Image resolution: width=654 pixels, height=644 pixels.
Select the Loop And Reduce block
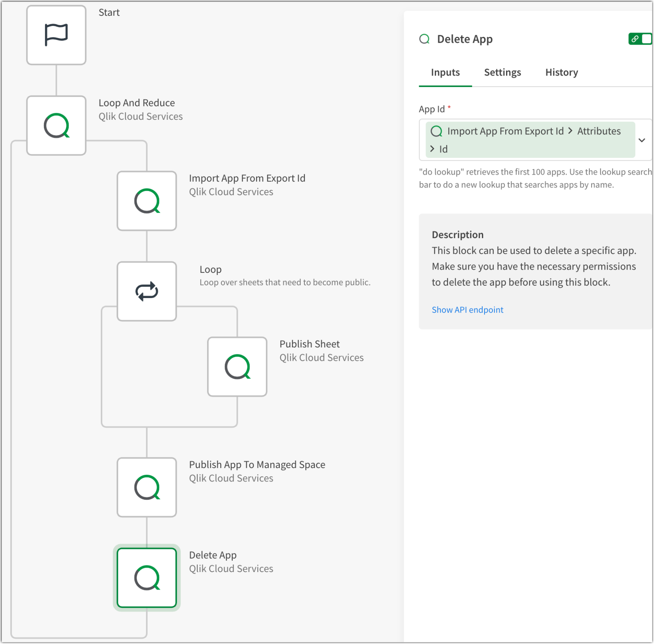[x=56, y=126]
